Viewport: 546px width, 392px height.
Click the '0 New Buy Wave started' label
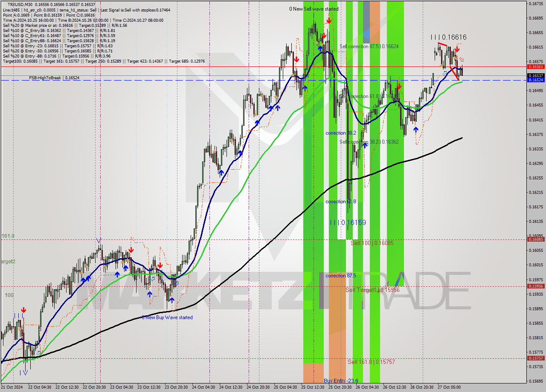point(167,317)
